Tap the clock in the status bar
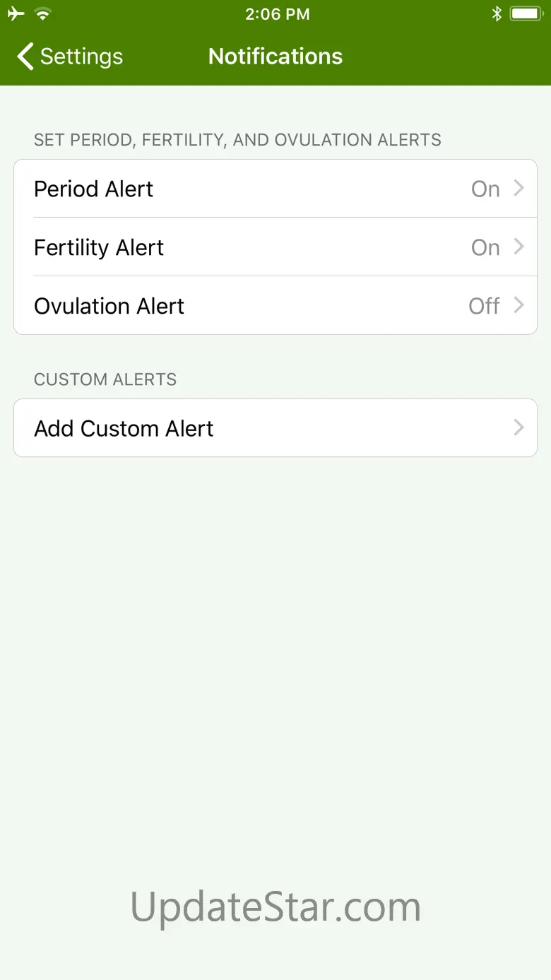Image resolution: width=551 pixels, height=980 pixels. (x=277, y=14)
